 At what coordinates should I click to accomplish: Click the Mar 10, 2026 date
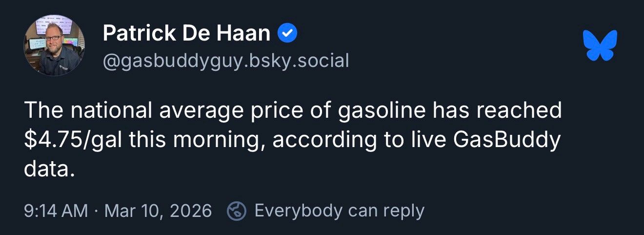coord(159,211)
